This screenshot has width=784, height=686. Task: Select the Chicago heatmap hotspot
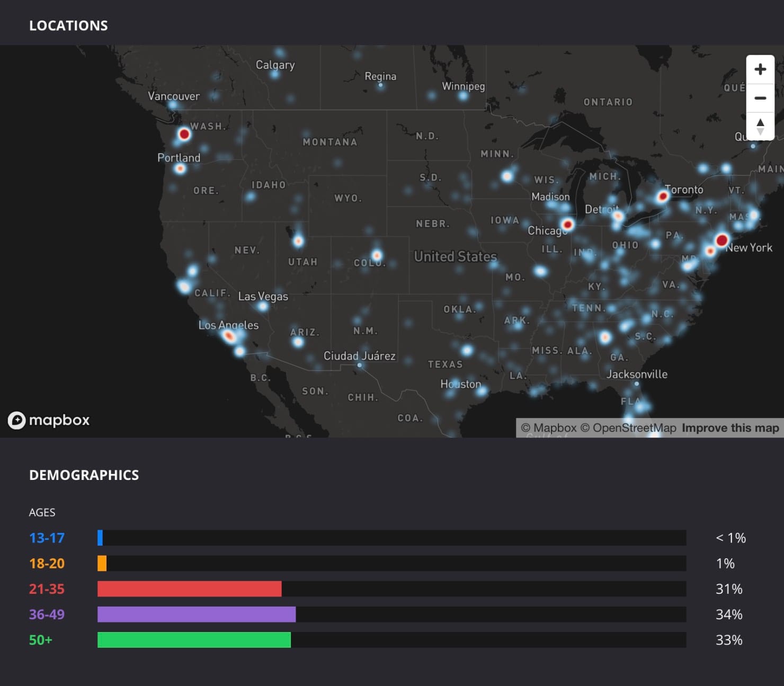click(567, 224)
